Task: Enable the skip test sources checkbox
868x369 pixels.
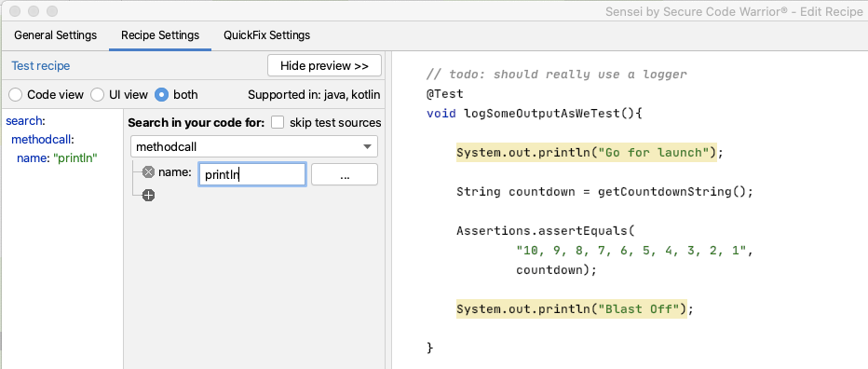Action: pos(278,122)
